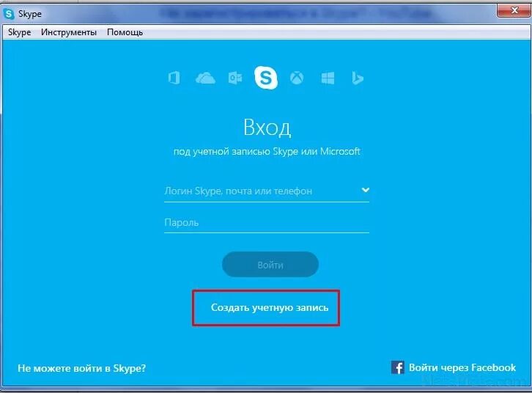
Task: Click the central Skype logo icon
Action: [x=266, y=78]
